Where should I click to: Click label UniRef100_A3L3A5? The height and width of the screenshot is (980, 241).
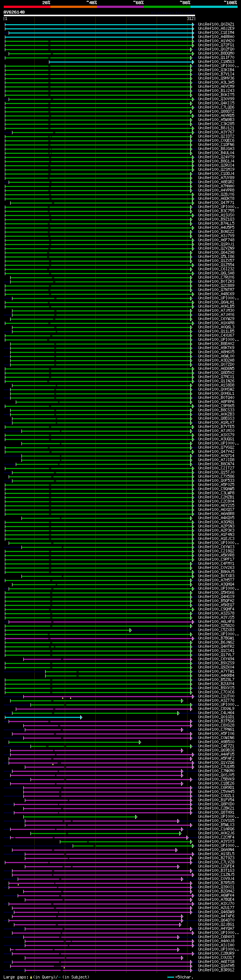(x=216, y=83)
